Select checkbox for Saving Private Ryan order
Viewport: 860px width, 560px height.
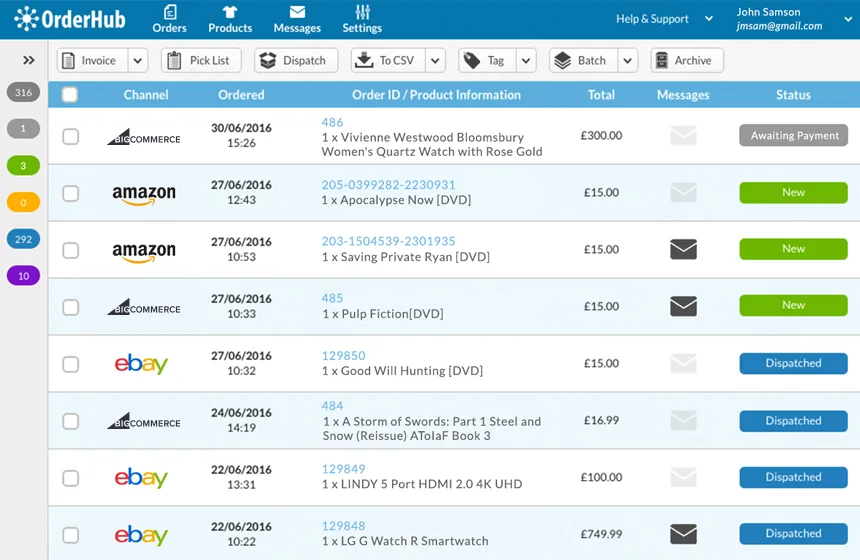coord(70,250)
